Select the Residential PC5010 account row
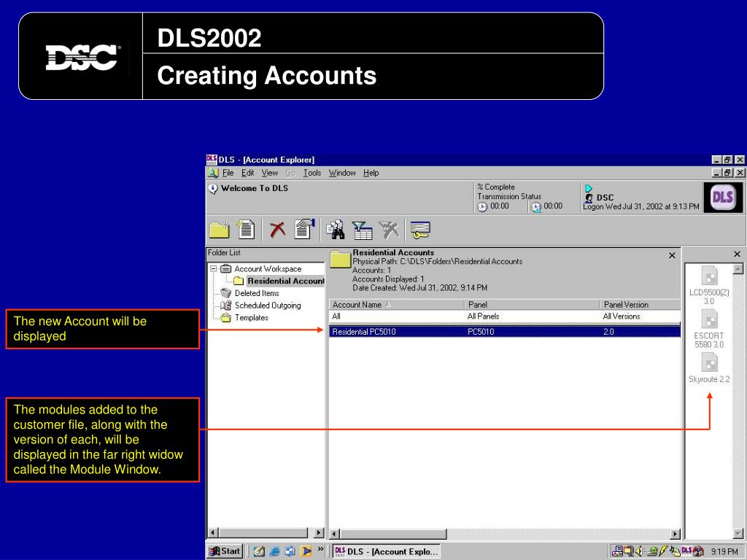This screenshot has width=747, height=560. tap(505, 332)
